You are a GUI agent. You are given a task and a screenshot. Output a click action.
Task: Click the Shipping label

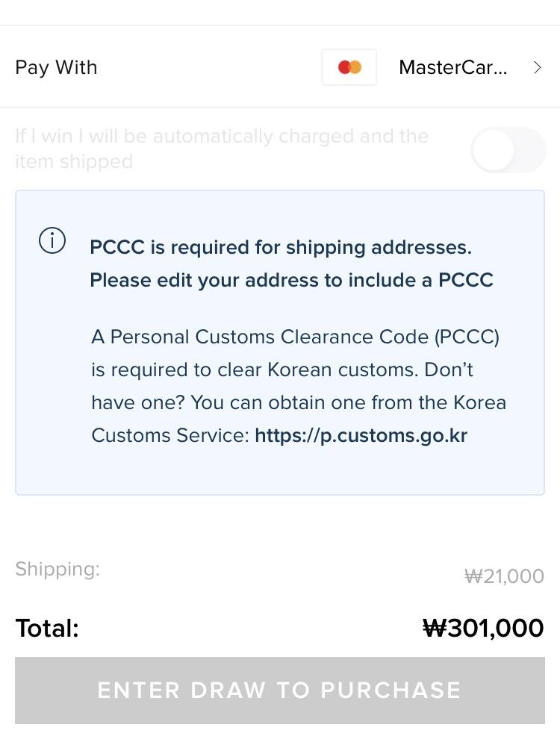[x=57, y=569]
